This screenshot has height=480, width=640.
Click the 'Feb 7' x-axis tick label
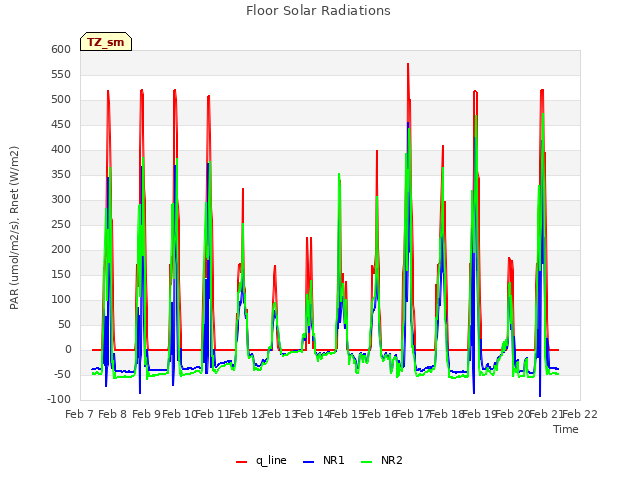[x=80, y=414]
